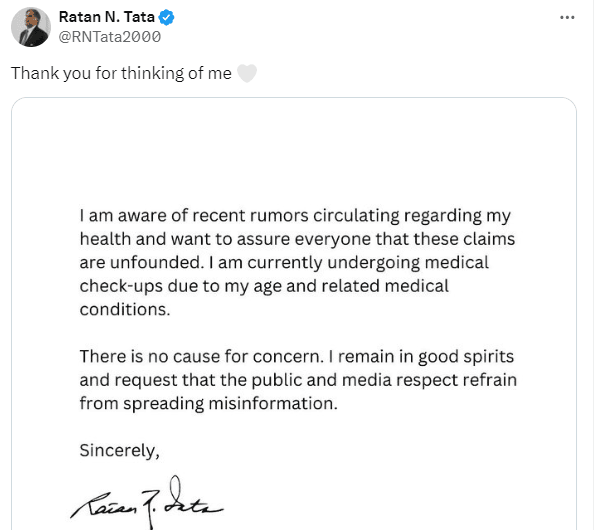This screenshot has height=530, width=601.
Task: Click line "from spreading misinformation."
Action: click(x=209, y=403)
